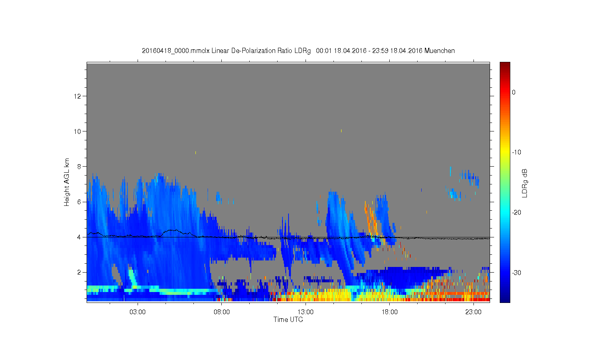Viewport: 607px width, 364px height.
Task: Click the 13:00 time tick label
Action: pos(306,312)
